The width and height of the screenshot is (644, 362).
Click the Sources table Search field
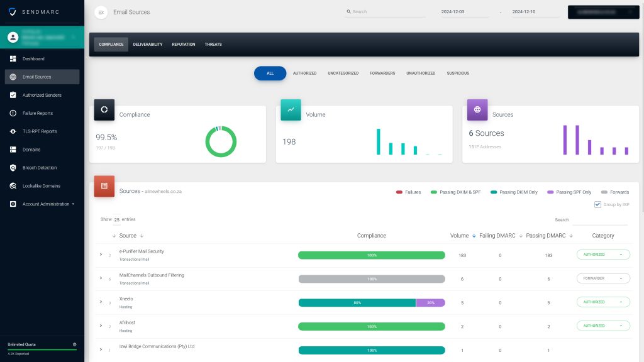(600, 220)
